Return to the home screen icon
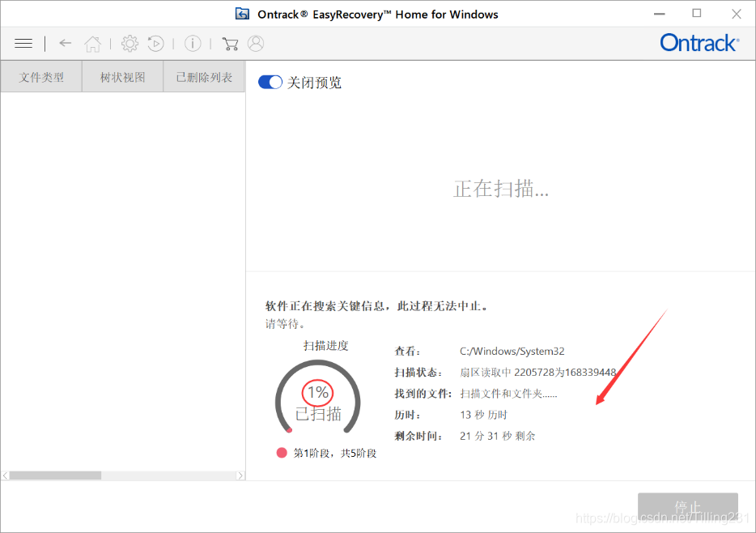756x533 pixels. pos(92,44)
